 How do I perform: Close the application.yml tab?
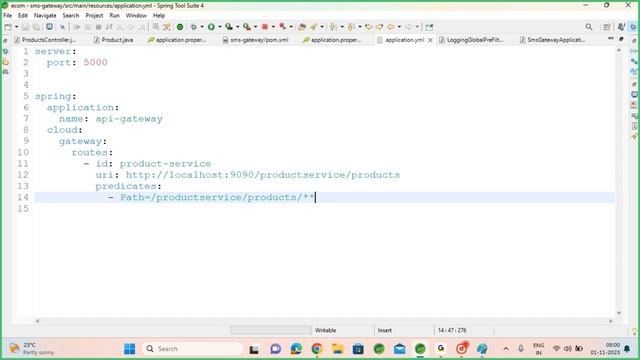pos(430,40)
